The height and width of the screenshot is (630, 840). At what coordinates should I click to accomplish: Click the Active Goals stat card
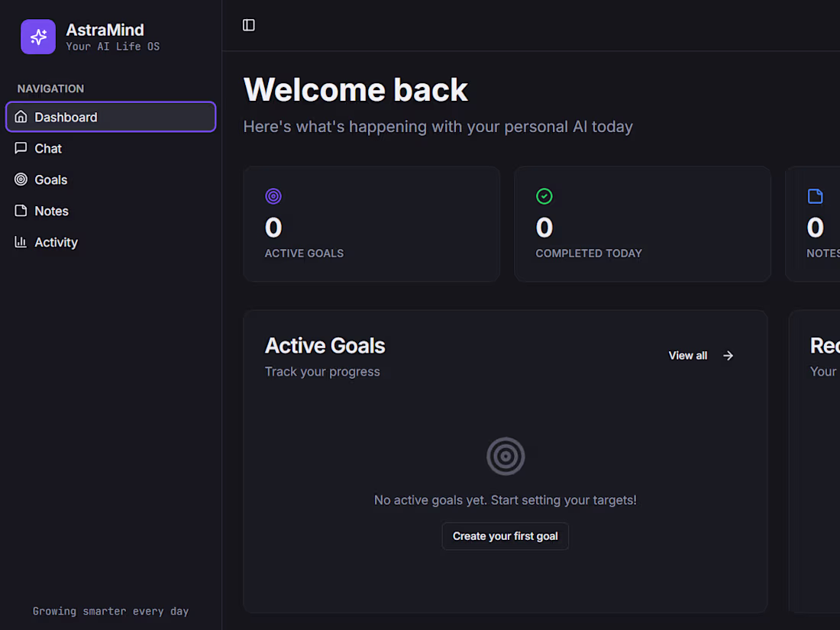click(x=371, y=224)
